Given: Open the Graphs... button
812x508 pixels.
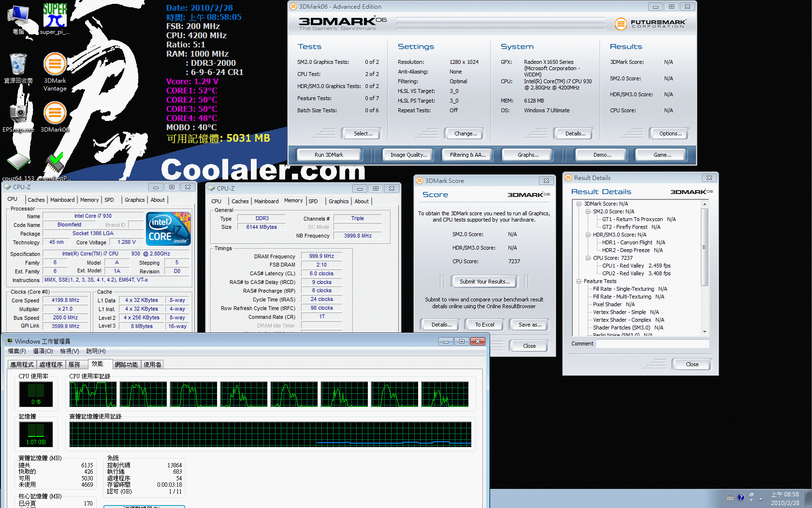Looking at the screenshot, I should pyautogui.click(x=528, y=155).
